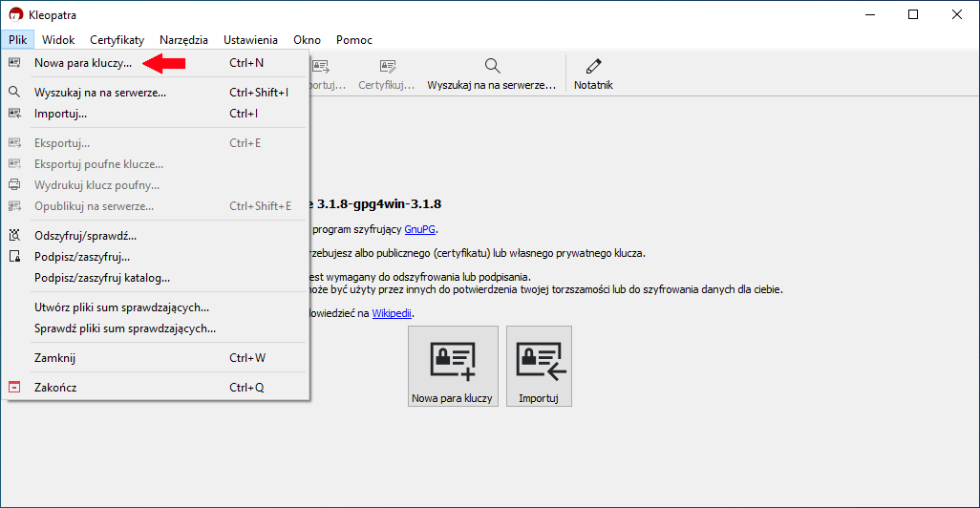Image resolution: width=980 pixels, height=508 pixels.
Task: Click the icon beside Eksportuj poufne klucze
Action: 14,163
